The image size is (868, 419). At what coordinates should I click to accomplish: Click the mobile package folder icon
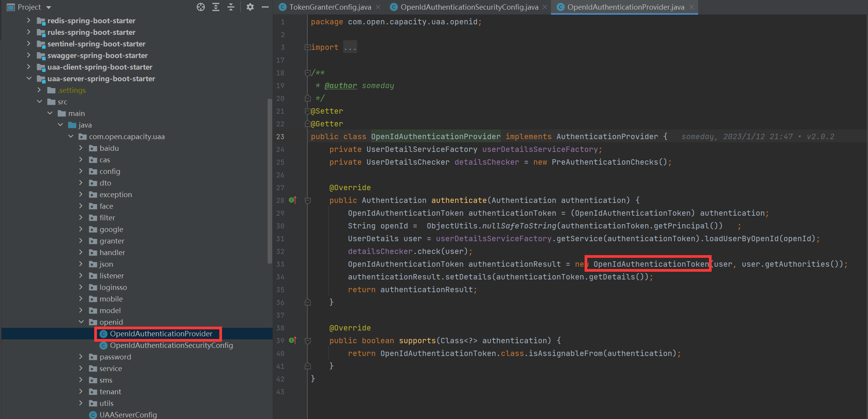[93, 299]
